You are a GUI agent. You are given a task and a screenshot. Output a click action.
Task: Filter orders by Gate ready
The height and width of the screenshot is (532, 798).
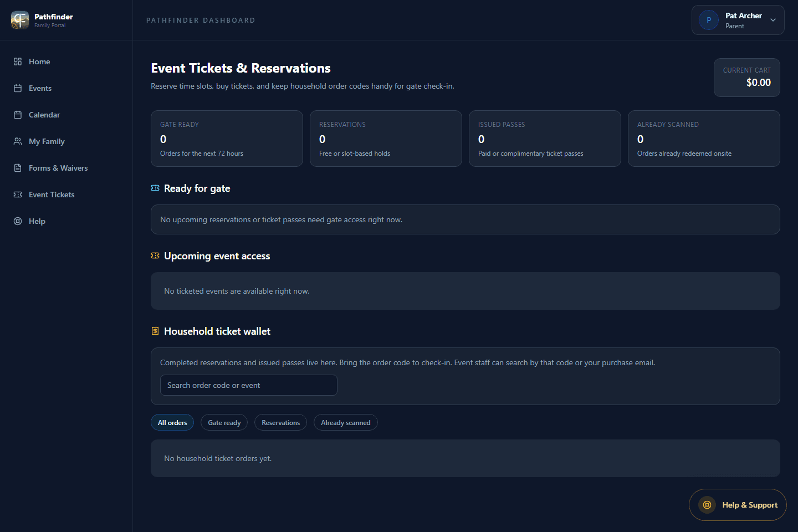224,422
